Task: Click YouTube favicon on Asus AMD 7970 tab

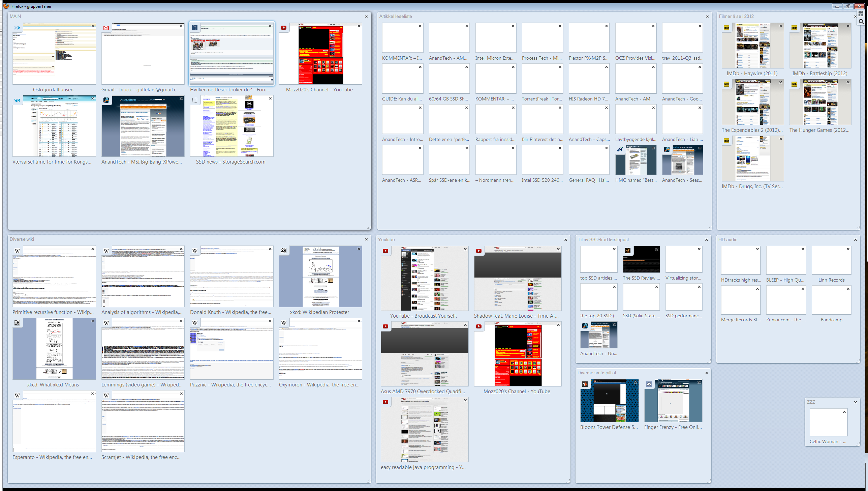Action: (385, 326)
